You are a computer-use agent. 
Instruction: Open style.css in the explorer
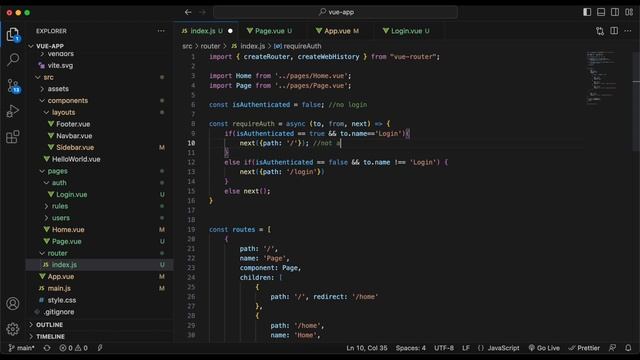pyautogui.click(x=62, y=300)
